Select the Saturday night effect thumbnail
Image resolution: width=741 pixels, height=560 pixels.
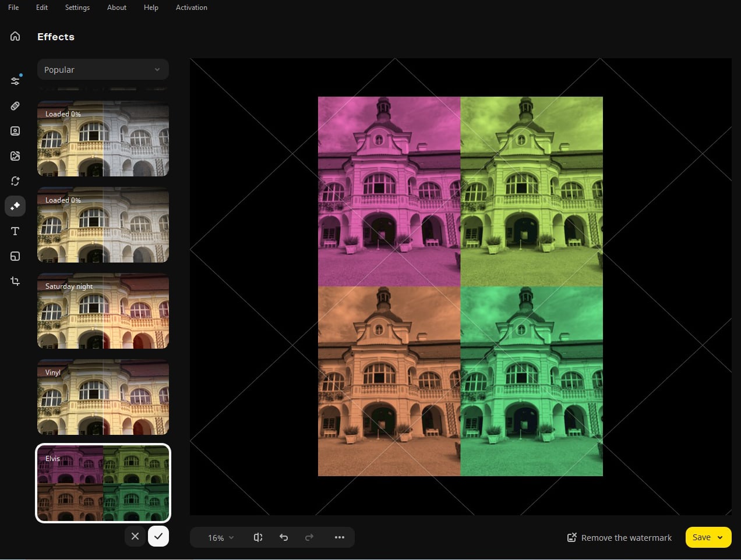click(x=103, y=310)
